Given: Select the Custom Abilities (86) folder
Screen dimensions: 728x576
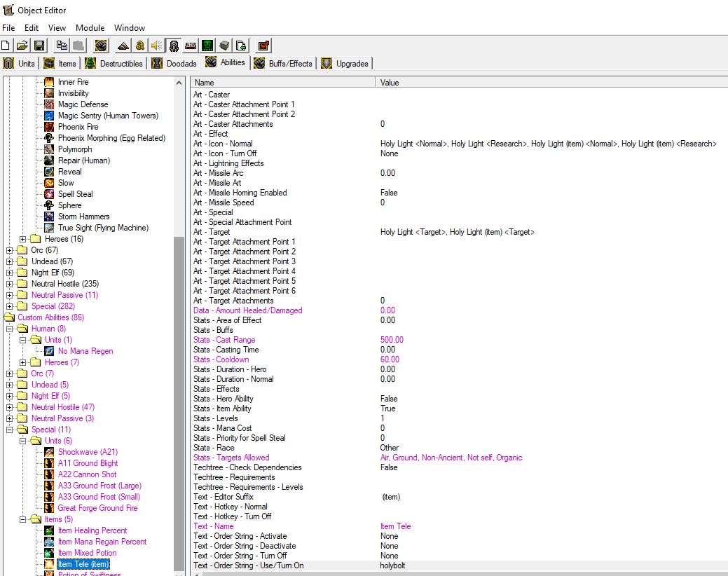Looking at the screenshot, I should [50, 317].
